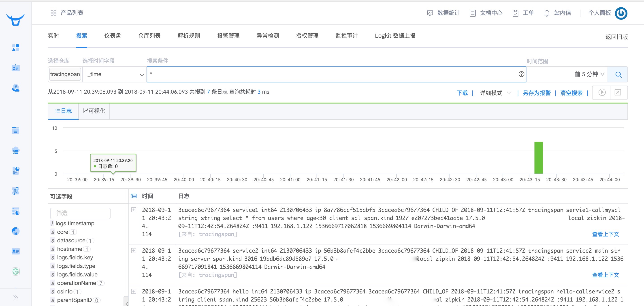Screen dimensions: 644x306
Task: Click search help question-mark icon
Action: coord(521,74)
